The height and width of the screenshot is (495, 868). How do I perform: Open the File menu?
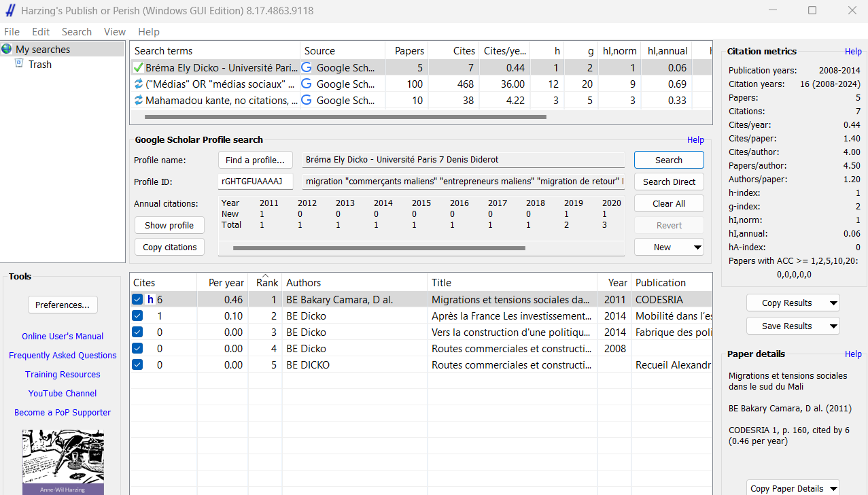[12, 32]
